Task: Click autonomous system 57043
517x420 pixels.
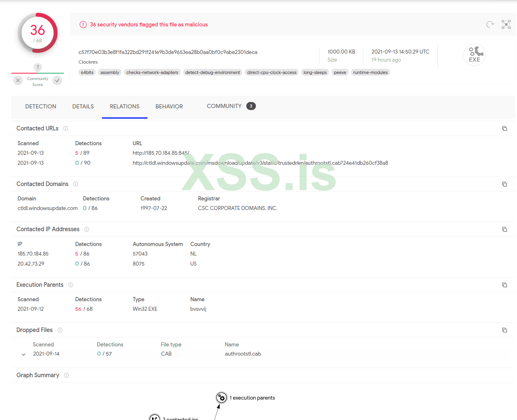Action: pyautogui.click(x=140, y=254)
